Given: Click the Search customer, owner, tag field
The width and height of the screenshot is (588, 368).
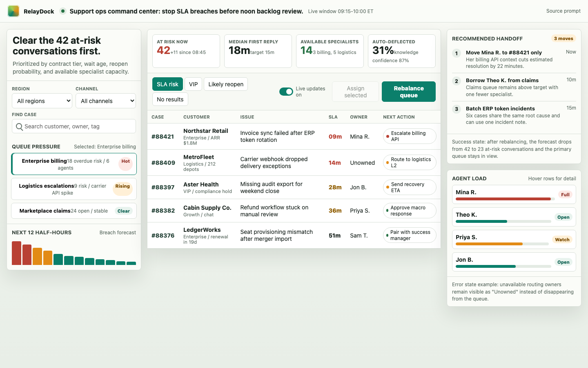Looking at the screenshot, I should click(x=74, y=126).
